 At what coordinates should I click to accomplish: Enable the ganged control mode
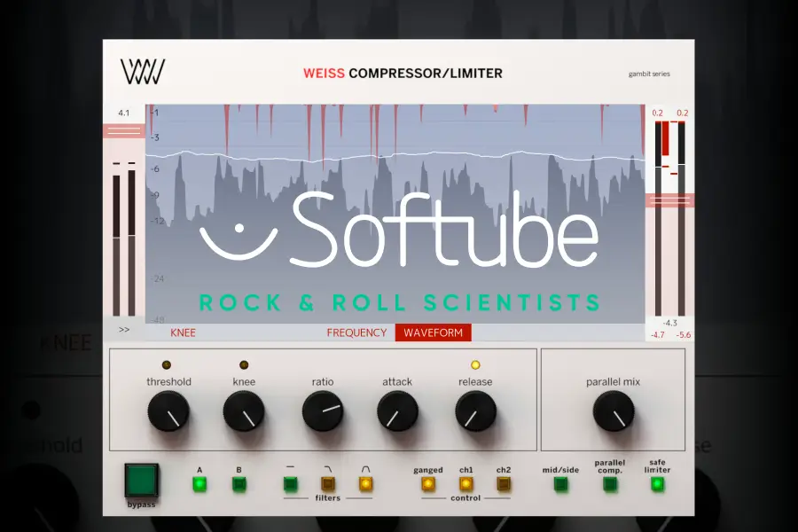pos(430,483)
